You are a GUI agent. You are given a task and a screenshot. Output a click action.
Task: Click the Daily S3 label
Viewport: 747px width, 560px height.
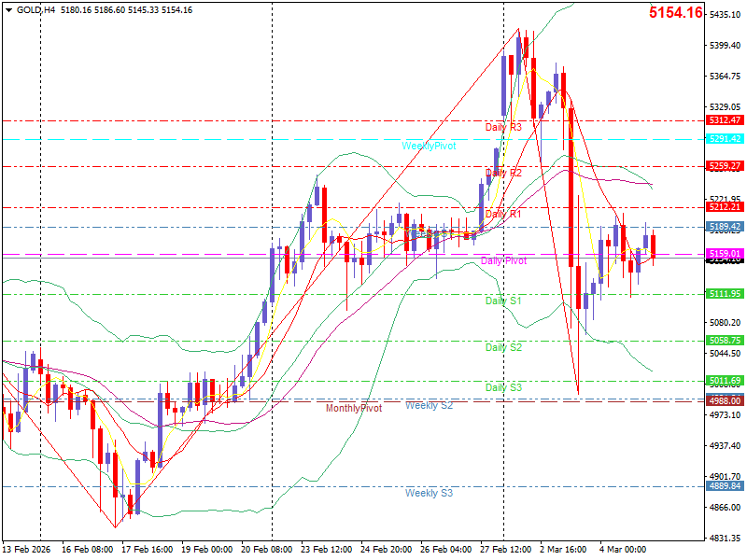click(x=503, y=387)
